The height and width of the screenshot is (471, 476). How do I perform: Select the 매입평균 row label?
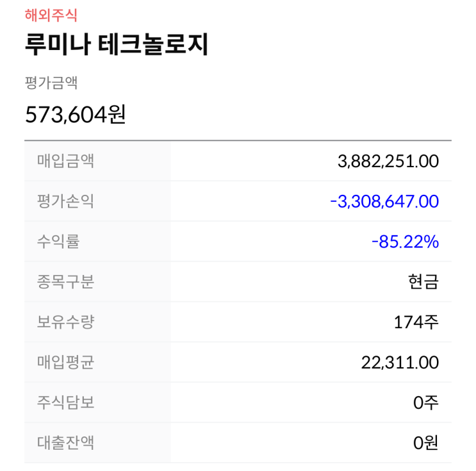point(65,362)
